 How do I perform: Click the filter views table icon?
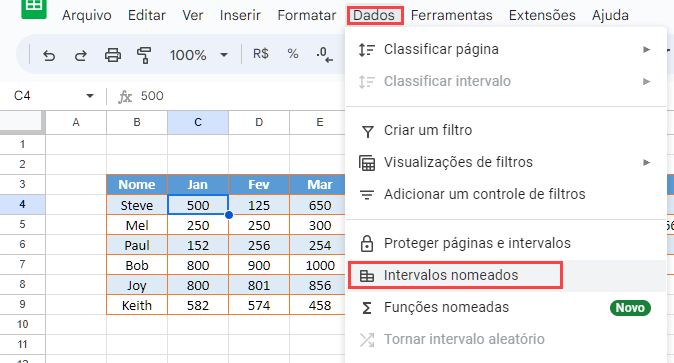[x=367, y=163]
